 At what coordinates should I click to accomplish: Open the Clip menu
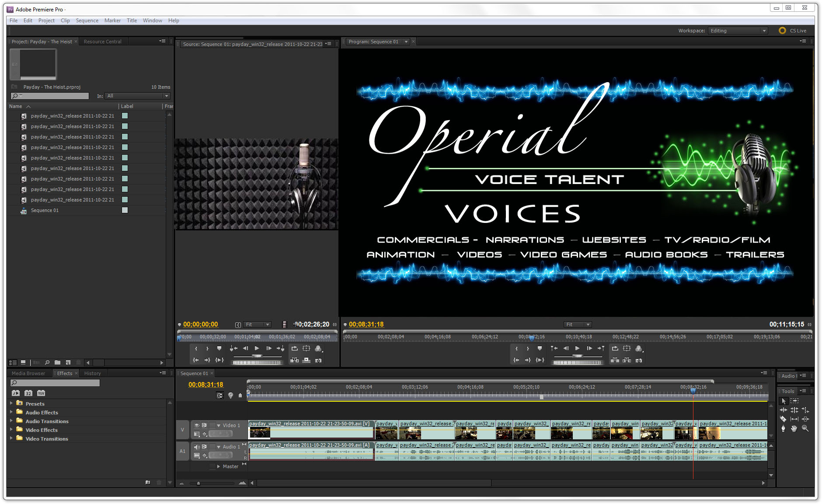click(x=65, y=21)
